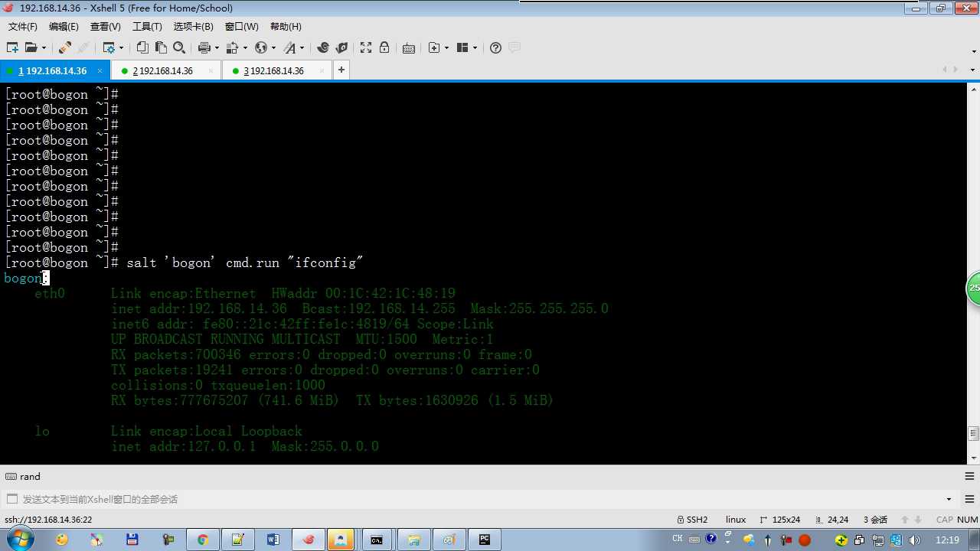The height and width of the screenshot is (551, 980).
Task: Expand the new tab dropdown arrow
Action: tap(447, 47)
